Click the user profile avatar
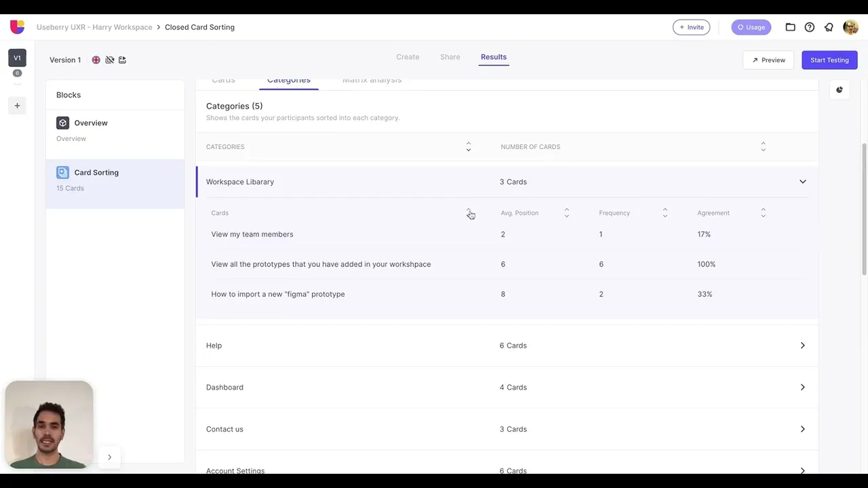The height and width of the screenshot is (488, 868). tap(850, 27)
